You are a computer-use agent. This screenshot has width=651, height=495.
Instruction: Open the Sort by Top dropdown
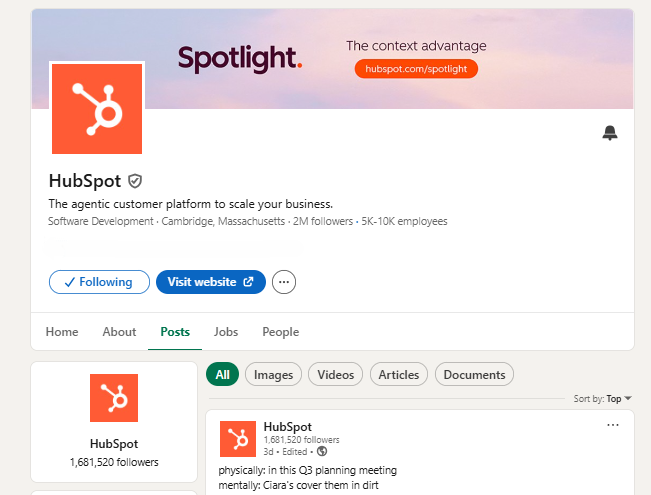pyautogui.click(x=602, y=399)
